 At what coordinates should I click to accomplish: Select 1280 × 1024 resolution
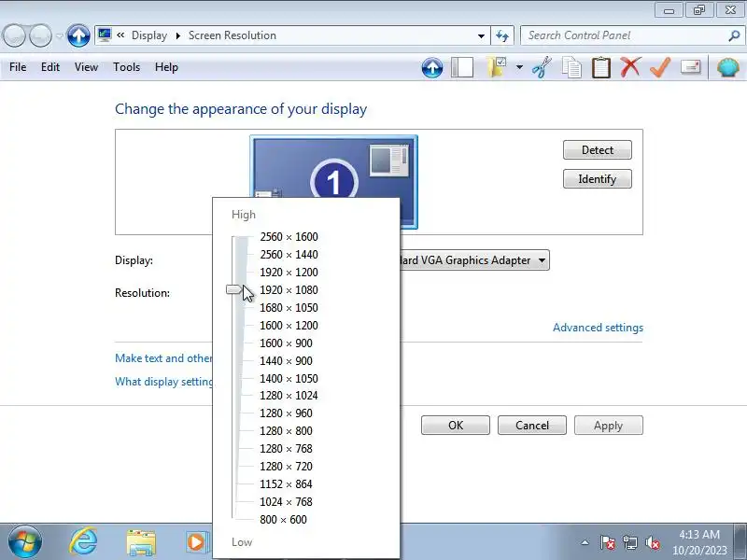(289, 395)
